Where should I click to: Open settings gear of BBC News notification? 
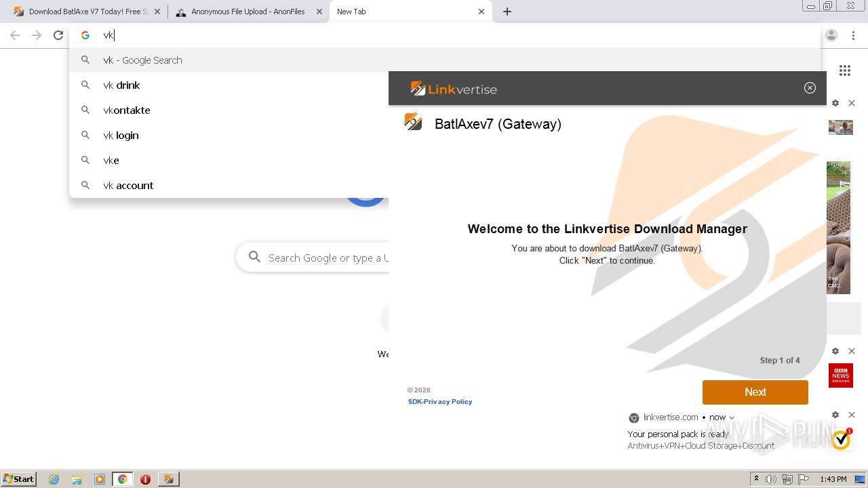coord(835,351)
